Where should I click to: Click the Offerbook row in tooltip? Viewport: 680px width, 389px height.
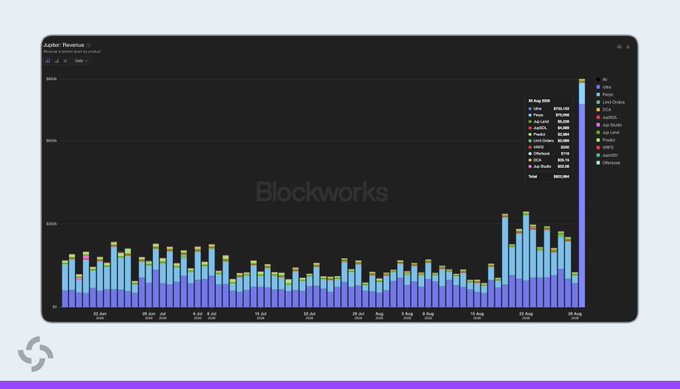[x=549, y=154]
